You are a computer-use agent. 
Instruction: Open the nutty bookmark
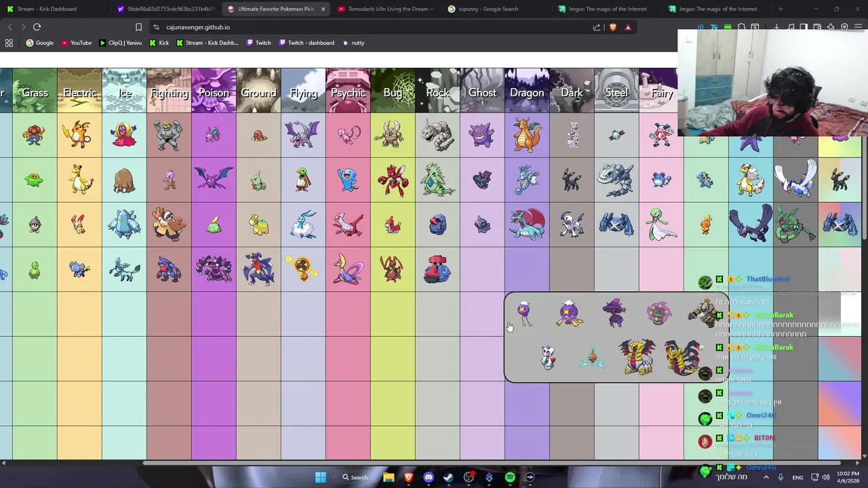pos(353,43)
